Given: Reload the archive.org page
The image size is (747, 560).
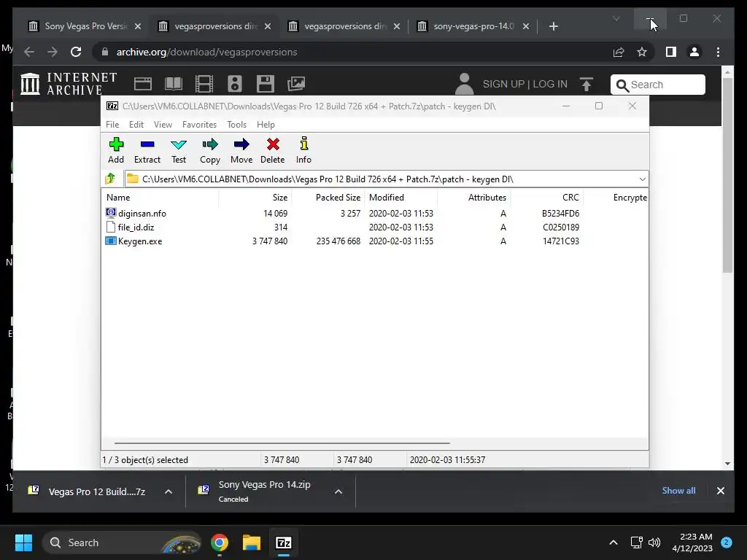Looking at the screenshot, I should 76,52.
